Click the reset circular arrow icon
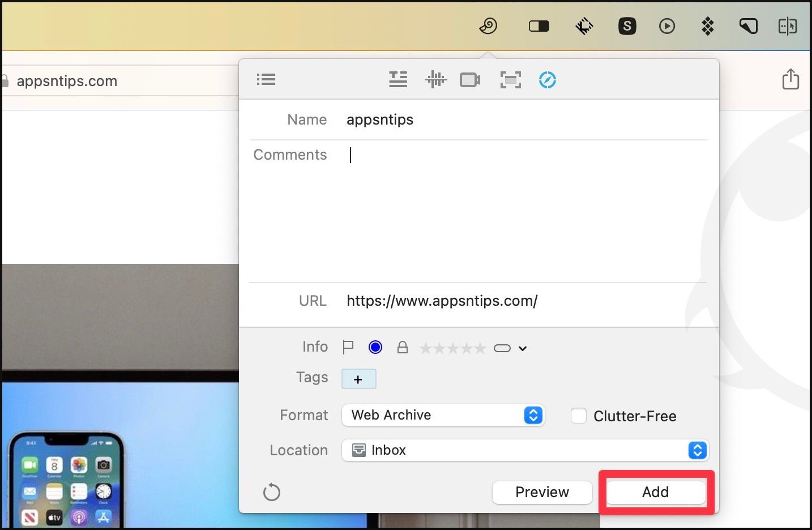 coord(272,492)
